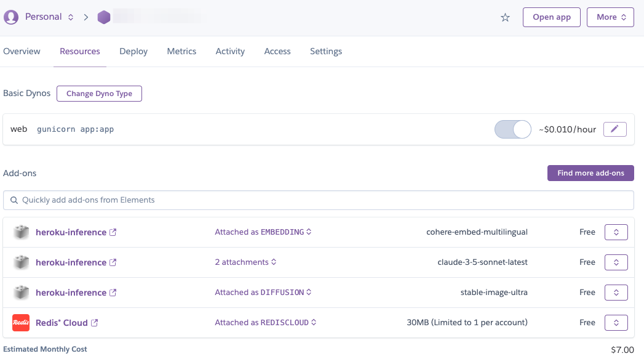Viewport: 644px width, 364px height.
Task: Expand the Attached as EMBEDDING dropdown
Action: point(263,232)
